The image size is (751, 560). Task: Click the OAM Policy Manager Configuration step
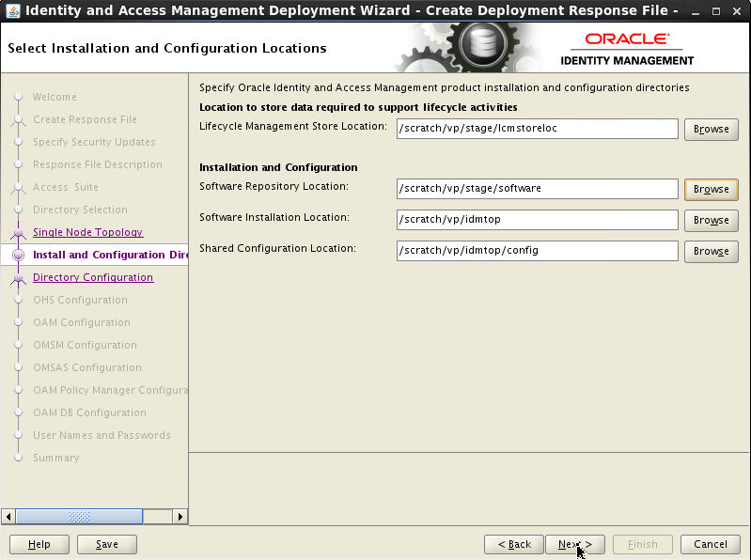coord(110,390)
